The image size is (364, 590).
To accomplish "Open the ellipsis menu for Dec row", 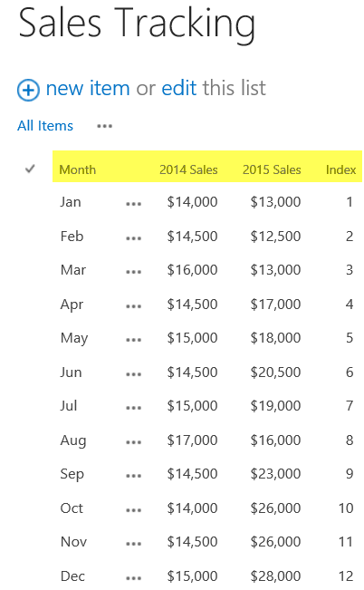I will [x=133, y=577].
